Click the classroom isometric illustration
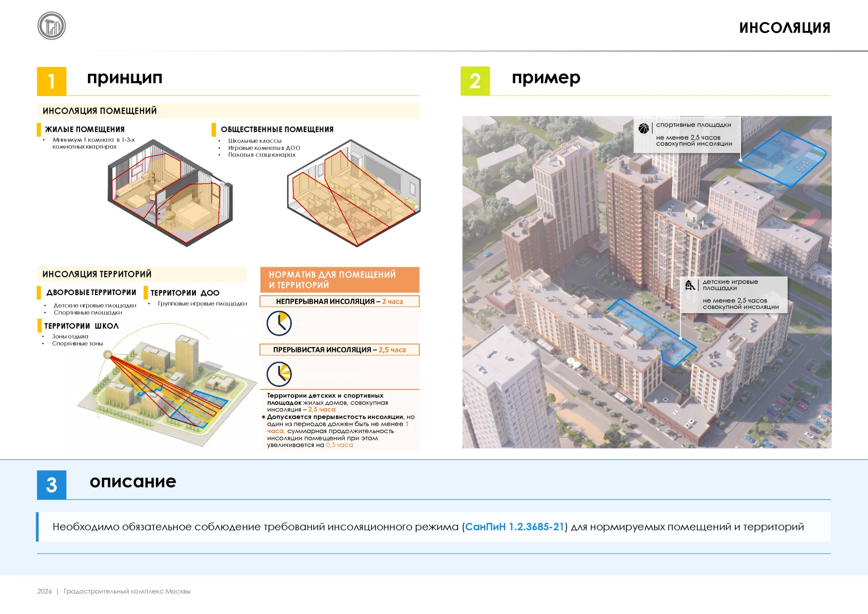 pyautogui.click(x=354, y=193)
